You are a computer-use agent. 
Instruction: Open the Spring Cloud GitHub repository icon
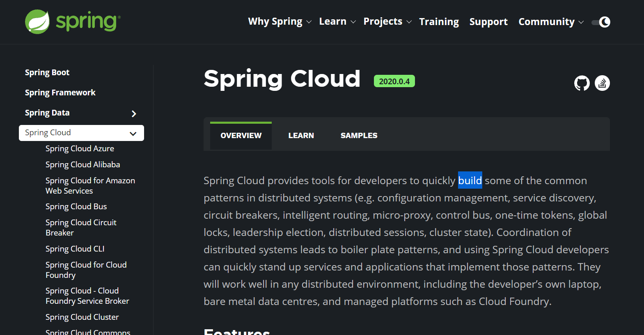coord(582,83)
